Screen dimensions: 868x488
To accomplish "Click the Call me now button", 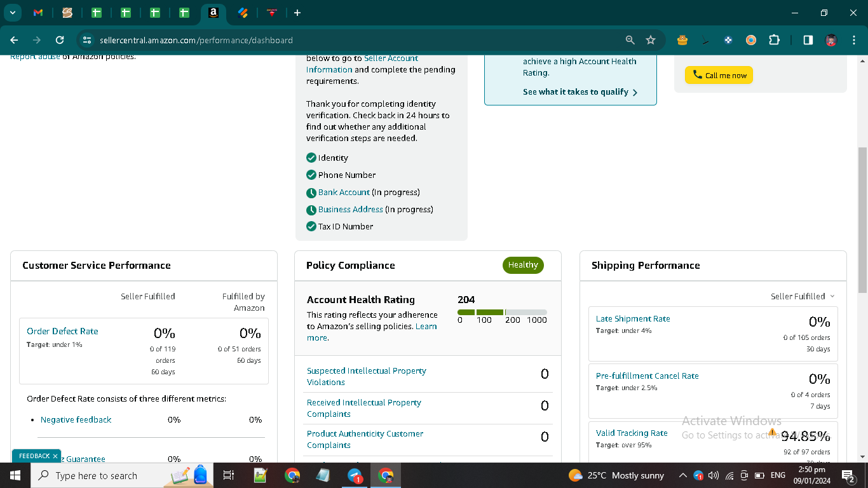I will (719, 75).
